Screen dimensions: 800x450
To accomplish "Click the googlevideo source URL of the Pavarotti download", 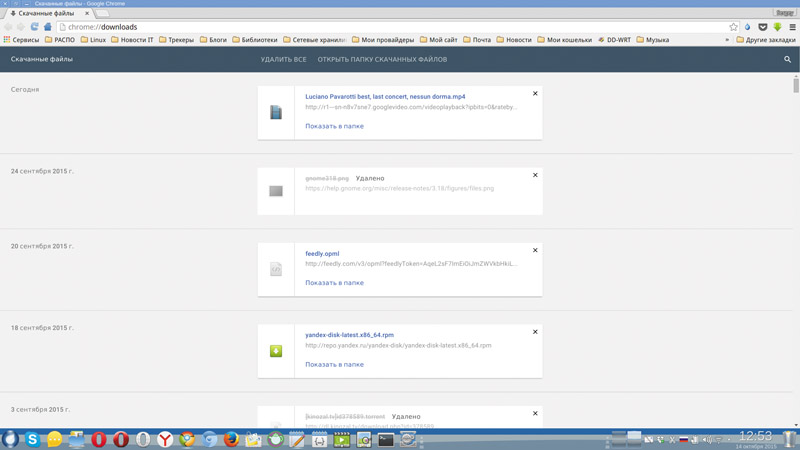I will tap(411, 107).
